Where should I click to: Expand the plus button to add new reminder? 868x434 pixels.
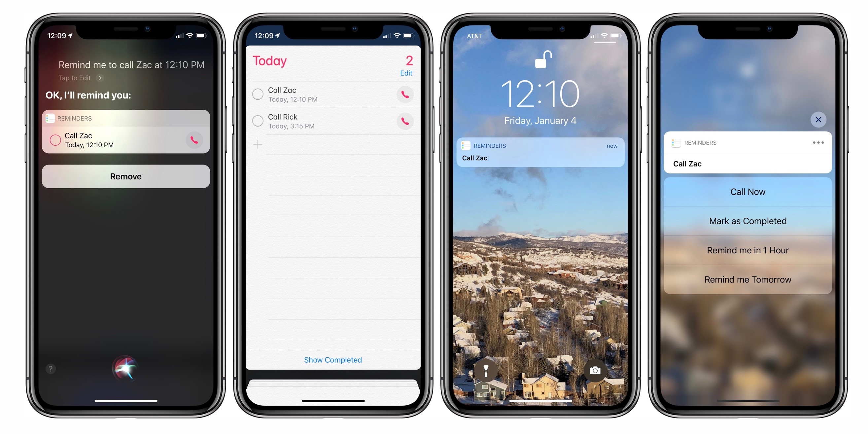(x=258, y=144)
